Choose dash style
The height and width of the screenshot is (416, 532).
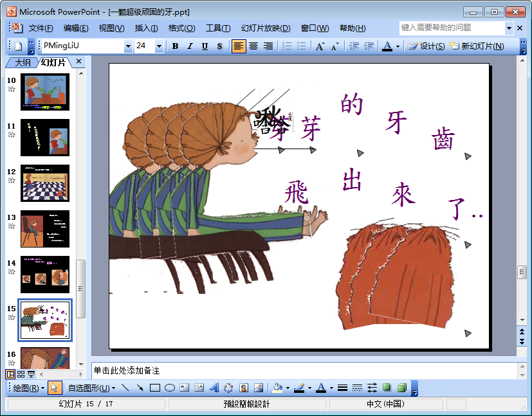pos(357,388)
